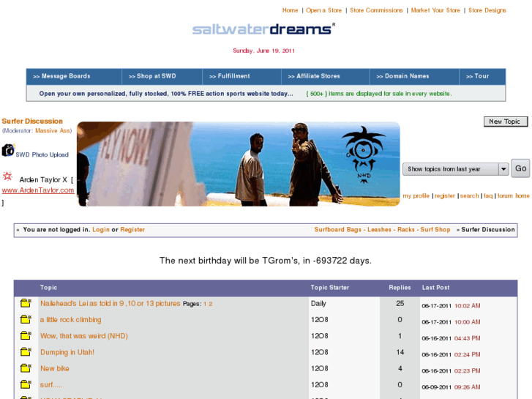The image size is (532, 399).
Task: Open the Message Boards nav tab
Action: point(74,76)
